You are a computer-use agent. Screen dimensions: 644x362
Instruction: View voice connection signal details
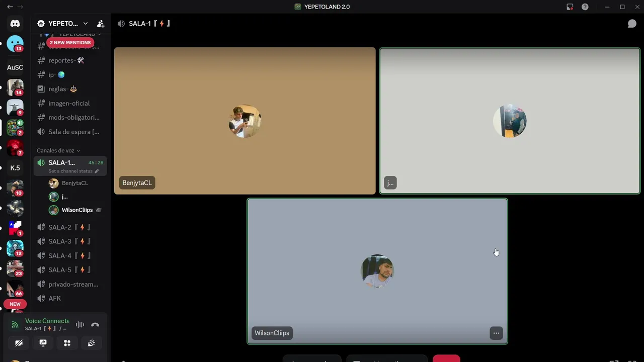point(15,325)
